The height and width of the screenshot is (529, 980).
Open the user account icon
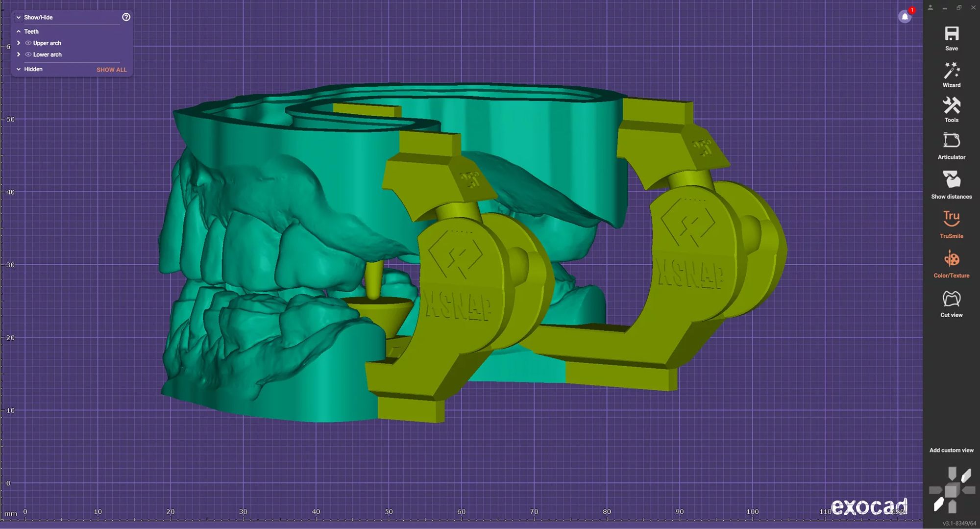point(931,7)
